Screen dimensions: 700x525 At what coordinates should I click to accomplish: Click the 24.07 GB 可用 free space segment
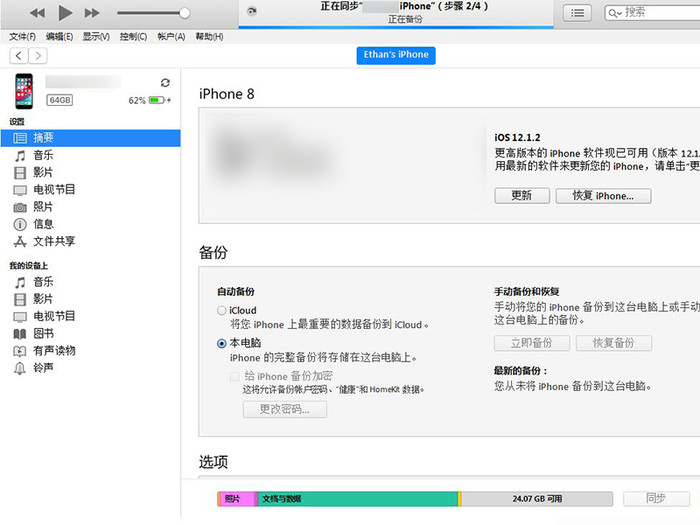[x=537, y=499]
